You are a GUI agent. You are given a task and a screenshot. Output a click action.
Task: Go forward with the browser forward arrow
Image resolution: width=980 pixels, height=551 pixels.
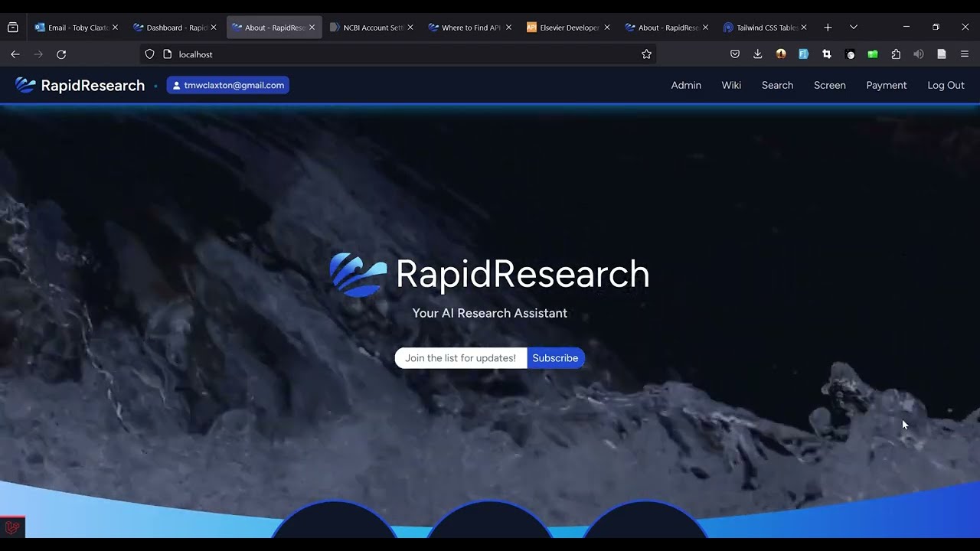[38, 54]
